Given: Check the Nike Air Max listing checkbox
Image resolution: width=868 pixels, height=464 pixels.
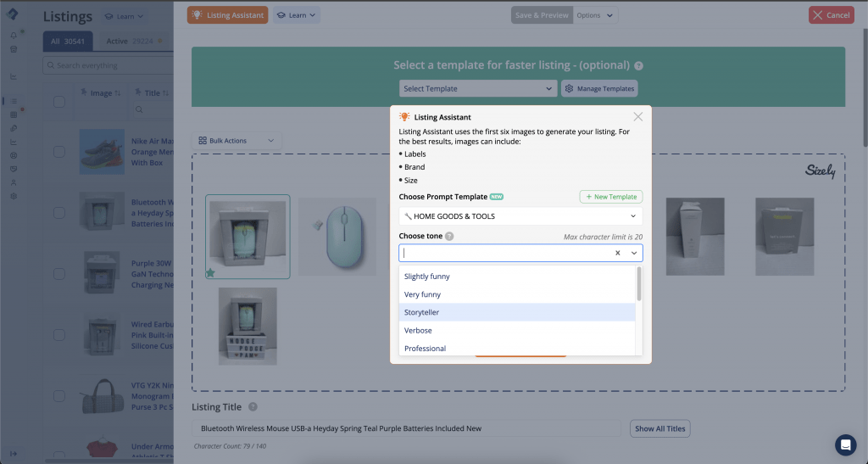Looking at the screenshot, I should [x=59, y=152].
